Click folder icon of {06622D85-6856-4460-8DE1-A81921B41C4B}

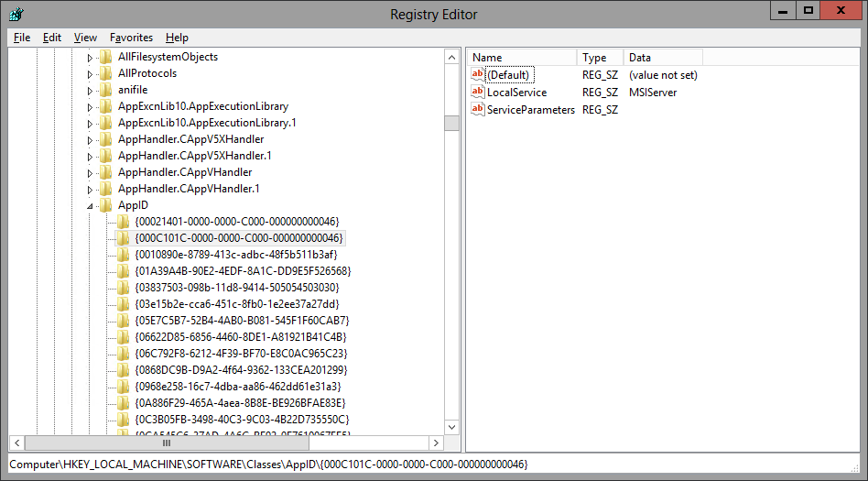pos(123,337)
